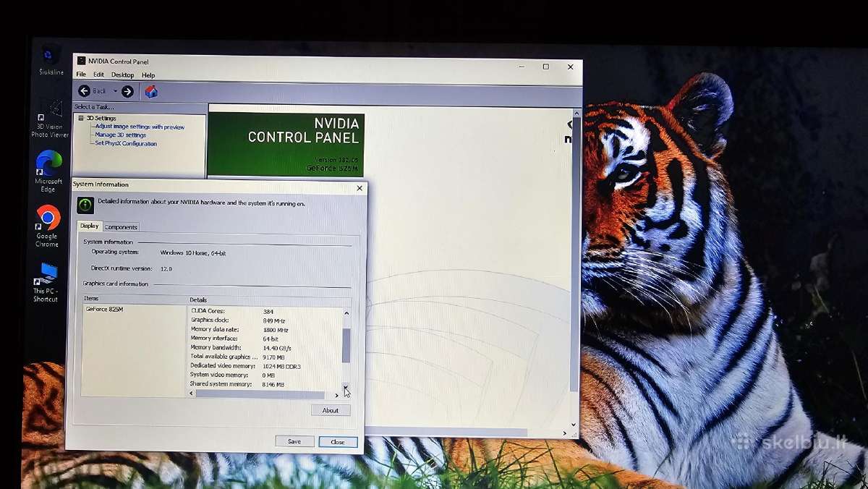Click the horizontal scrollbar thumb in details
This screenshot has width=868, height=489.
click(x=260, y=395)
